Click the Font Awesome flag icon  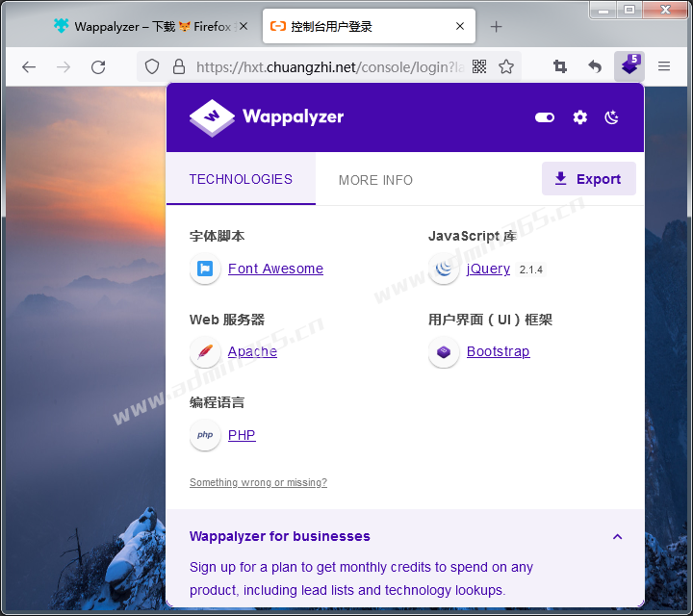coord(205,269)
